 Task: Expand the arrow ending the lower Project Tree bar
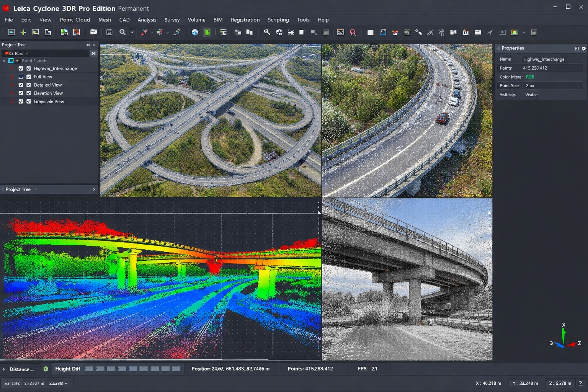pos(94,189)
